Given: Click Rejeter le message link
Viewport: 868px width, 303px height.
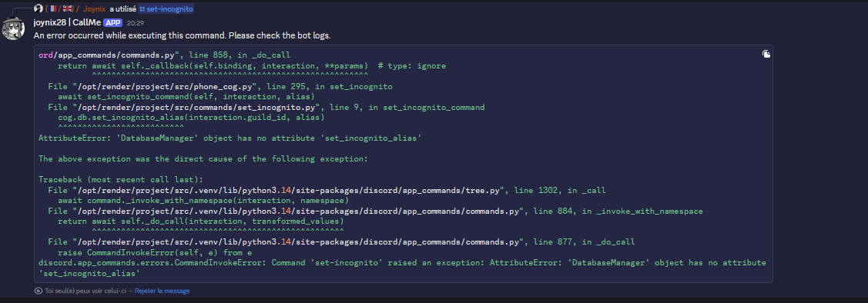Looking at the screenshot, I should (x=162, y=290).
